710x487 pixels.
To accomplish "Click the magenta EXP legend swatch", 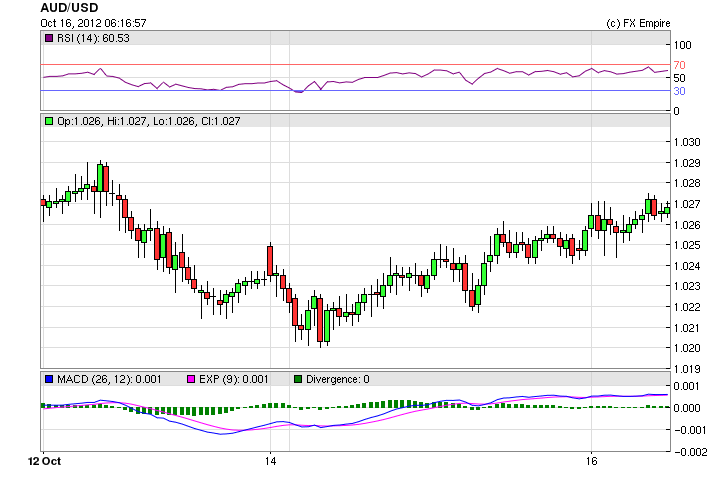I will [191, 379].
